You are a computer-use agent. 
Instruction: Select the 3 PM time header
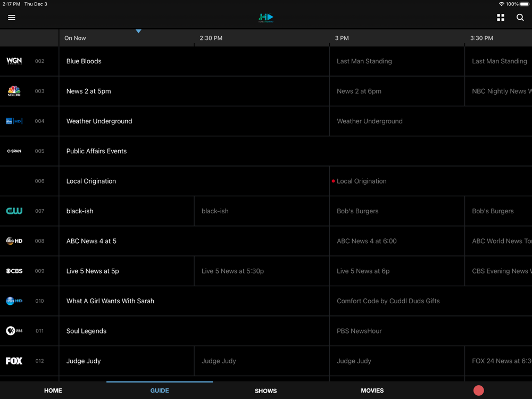click(x=342, y=38)
